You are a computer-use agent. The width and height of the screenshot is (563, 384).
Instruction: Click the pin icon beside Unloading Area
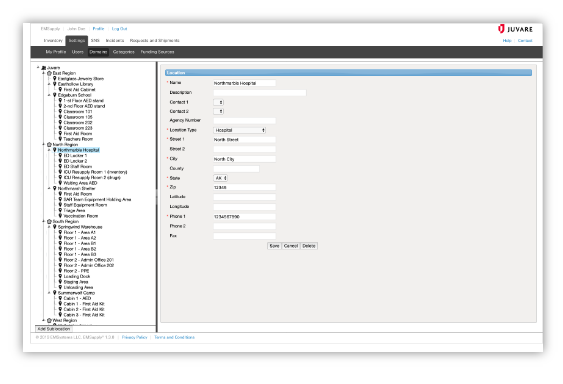click(60, 287)
